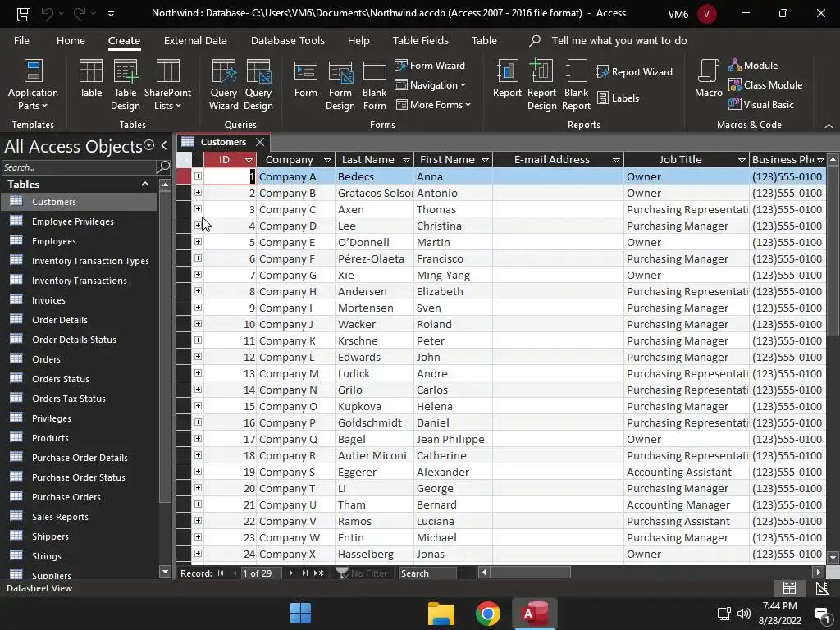Viewport: 840px width, 630px height.
Task: Open Application Parts gallery
Action: tap(33, 84)
